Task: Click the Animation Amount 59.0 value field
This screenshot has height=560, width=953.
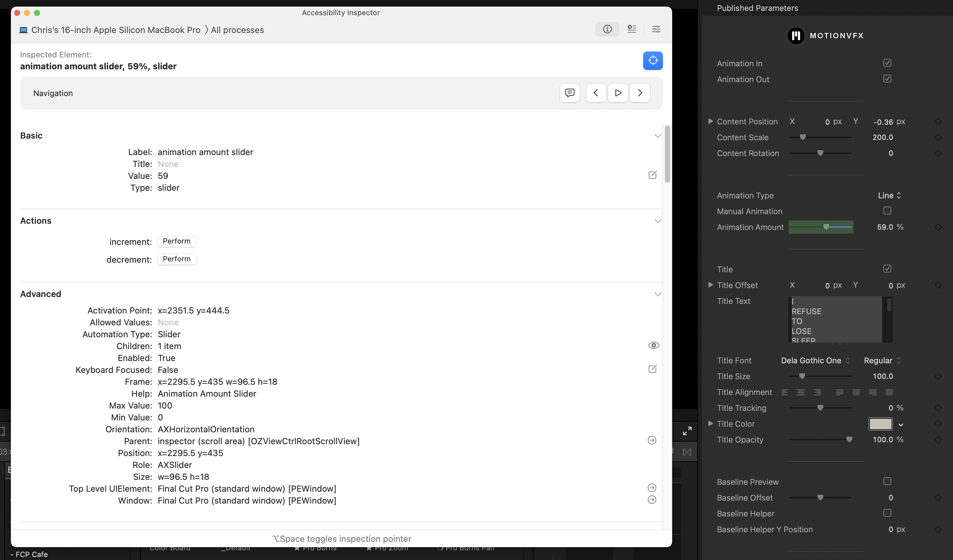Action: tap(885, 227)
